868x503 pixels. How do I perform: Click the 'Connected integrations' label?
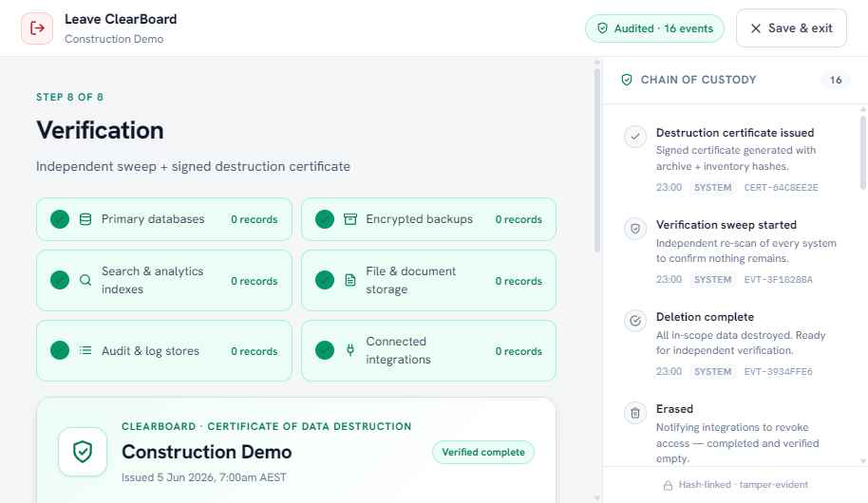tap(398, 350)
